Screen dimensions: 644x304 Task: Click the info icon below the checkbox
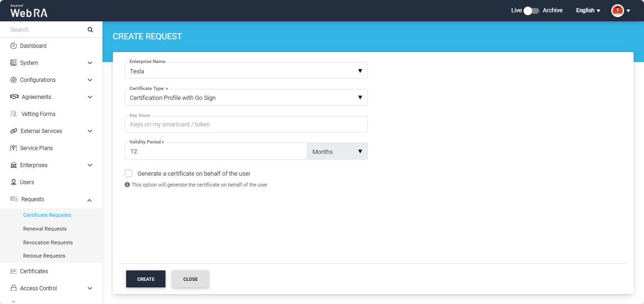click(127, 185)
